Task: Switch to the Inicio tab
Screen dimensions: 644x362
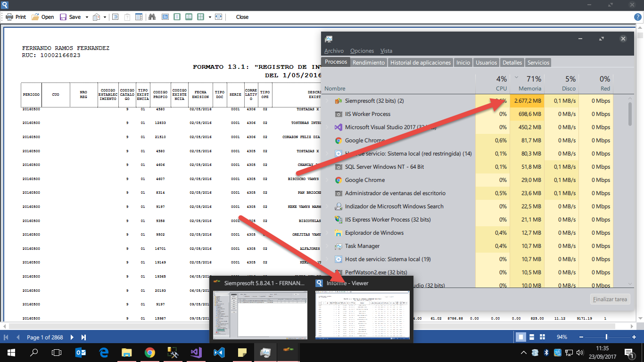Action: (x=463, y=62)
